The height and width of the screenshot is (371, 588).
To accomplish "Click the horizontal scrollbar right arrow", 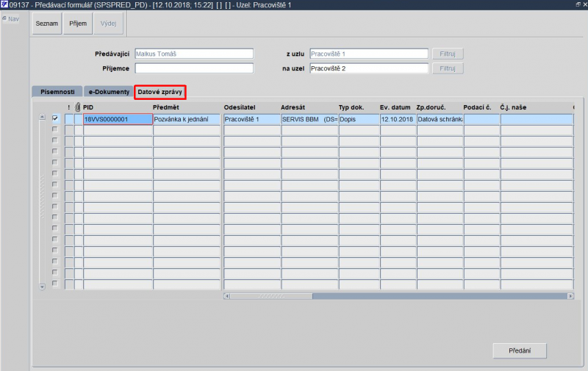I will [x=570, y=296].
